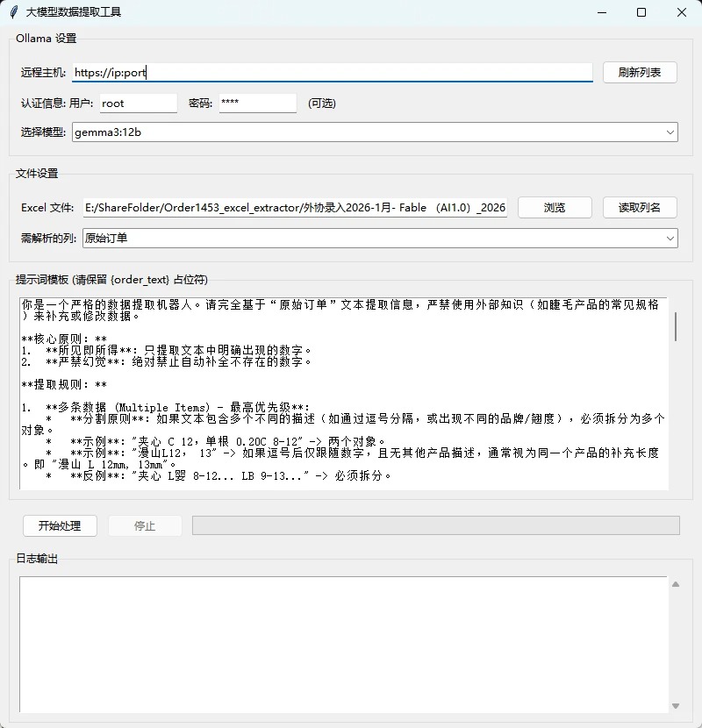Image resolution: width=702 pixels, height=728 pixels.
Task: Click the processing progress bar
Action: (x=435, y=525)
